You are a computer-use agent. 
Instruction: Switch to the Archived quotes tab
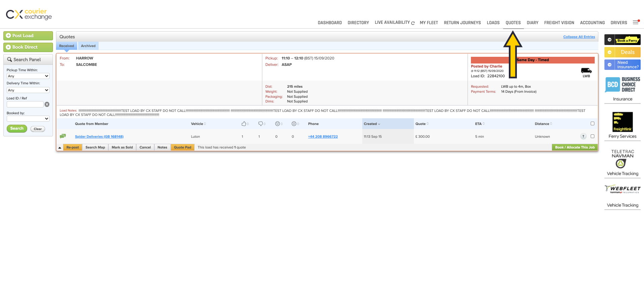click(88, 46)
